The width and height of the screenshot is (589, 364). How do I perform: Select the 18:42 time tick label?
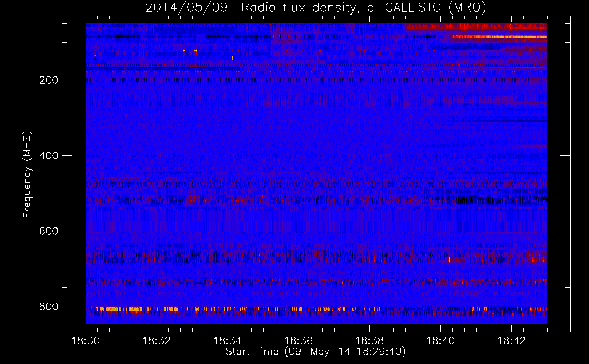click(511, 341)
